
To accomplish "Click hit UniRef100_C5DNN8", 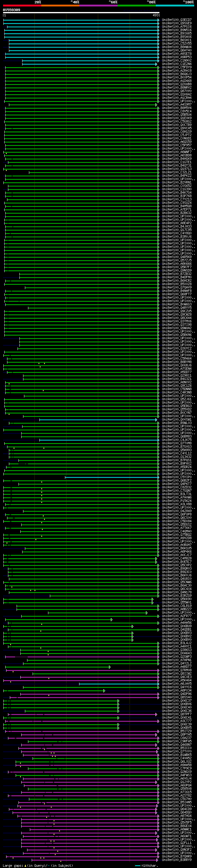I will (x=176, y=389).
